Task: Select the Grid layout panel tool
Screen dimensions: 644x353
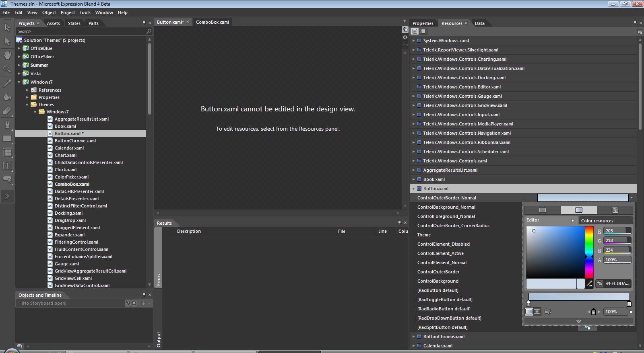Action: pyautogui.click(x=7, y=152)
